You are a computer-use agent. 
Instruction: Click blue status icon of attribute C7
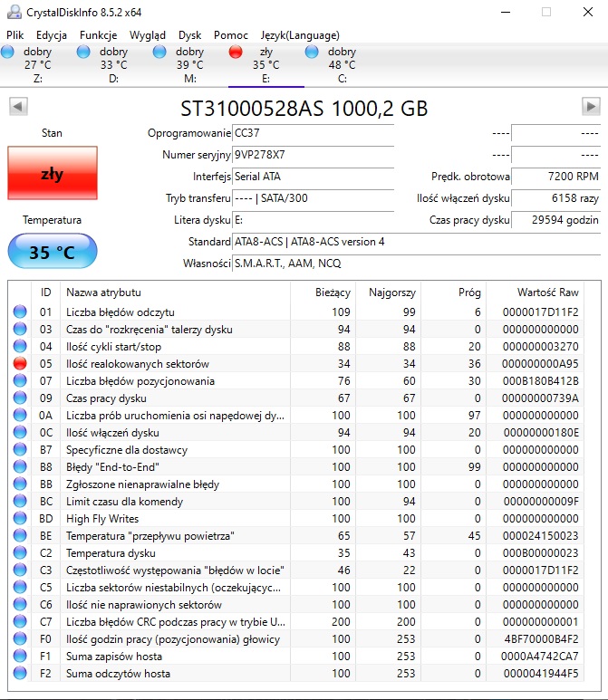tap(20, 621)
